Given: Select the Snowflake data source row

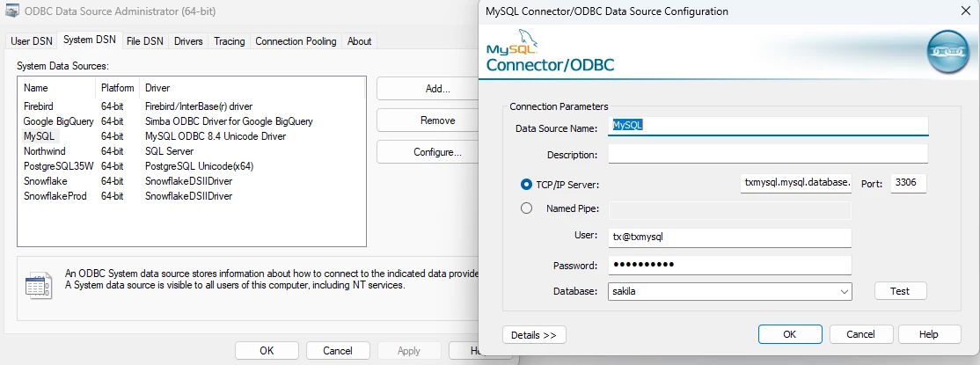Looking at the screenshot, I should tap(46, 181).
